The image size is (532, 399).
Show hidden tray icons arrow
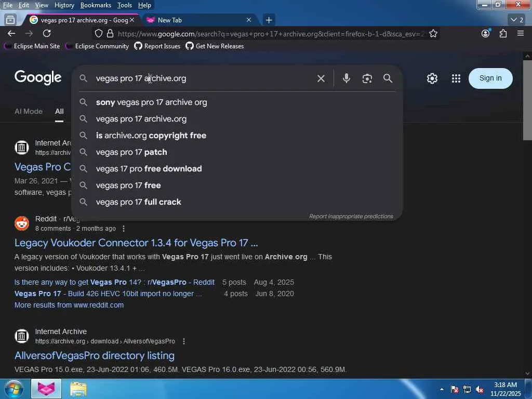(442, 390)
